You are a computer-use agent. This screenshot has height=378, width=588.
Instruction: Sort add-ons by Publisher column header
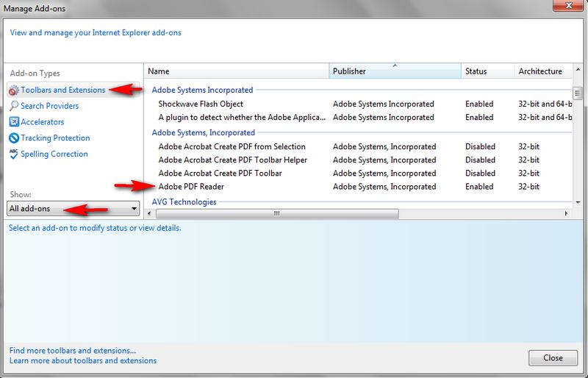coord(394,71)
